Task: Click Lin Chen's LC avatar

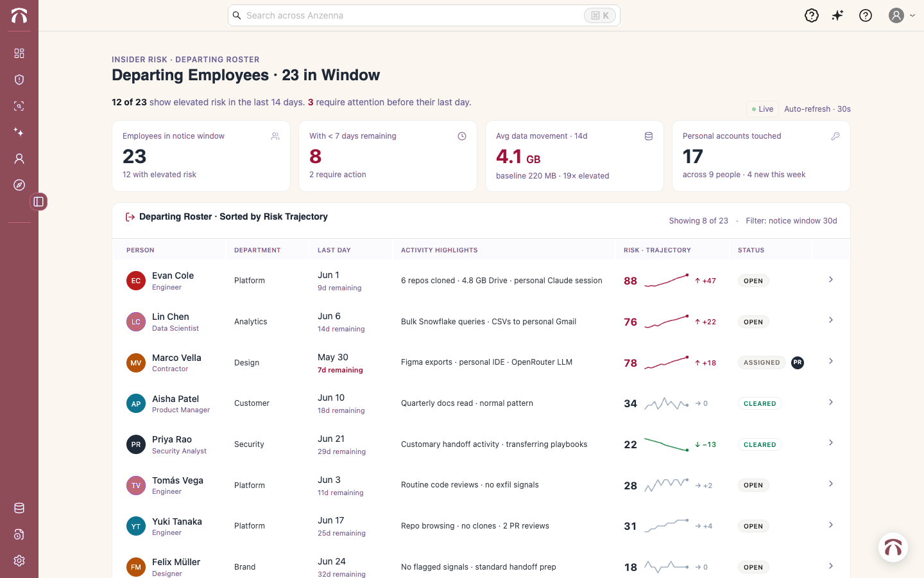Action: click(136, 322)
